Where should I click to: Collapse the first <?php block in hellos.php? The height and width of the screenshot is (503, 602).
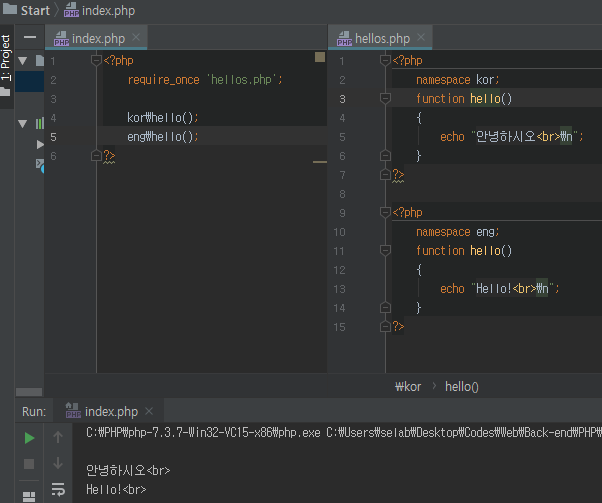click(385, 60)
